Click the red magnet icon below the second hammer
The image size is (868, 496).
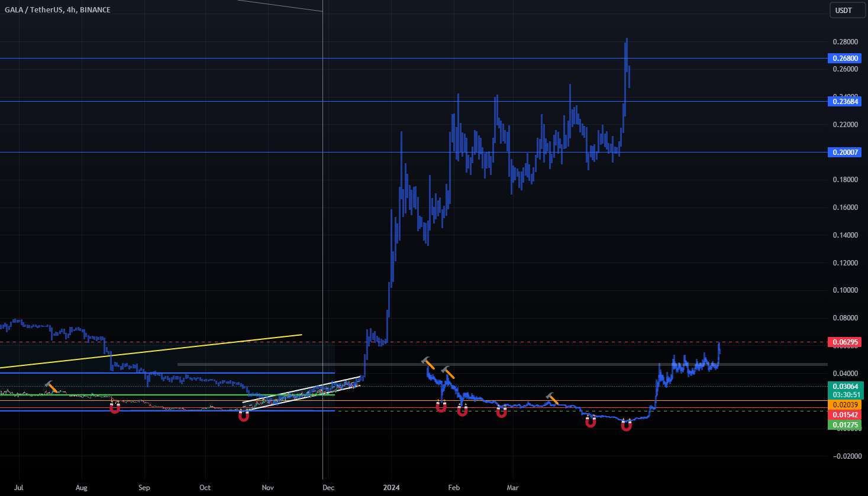coord(441,406)
